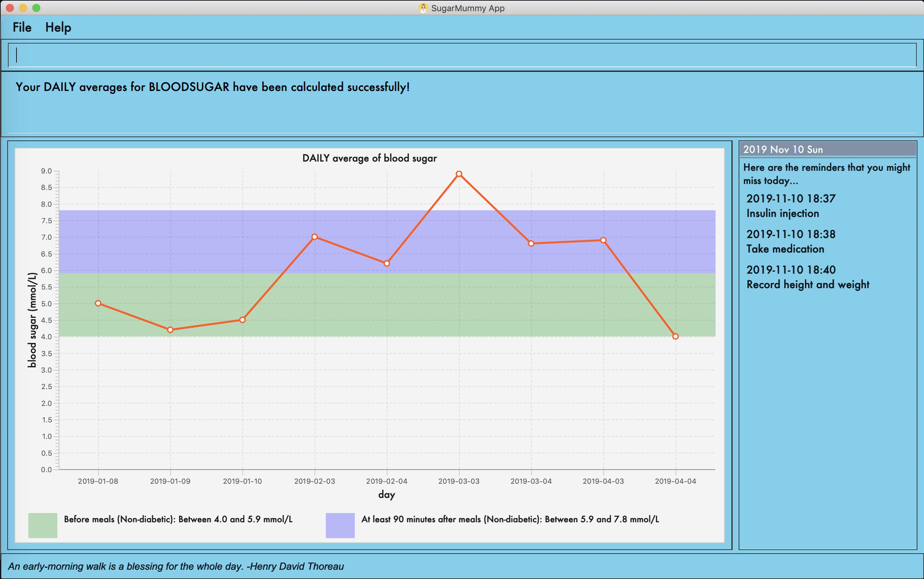Click the 2019-02-03 data point marker

pos(314,237)
